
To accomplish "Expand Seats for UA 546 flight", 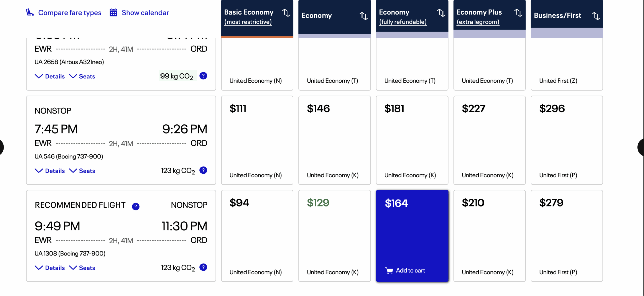I will click(x=82, y=171).
